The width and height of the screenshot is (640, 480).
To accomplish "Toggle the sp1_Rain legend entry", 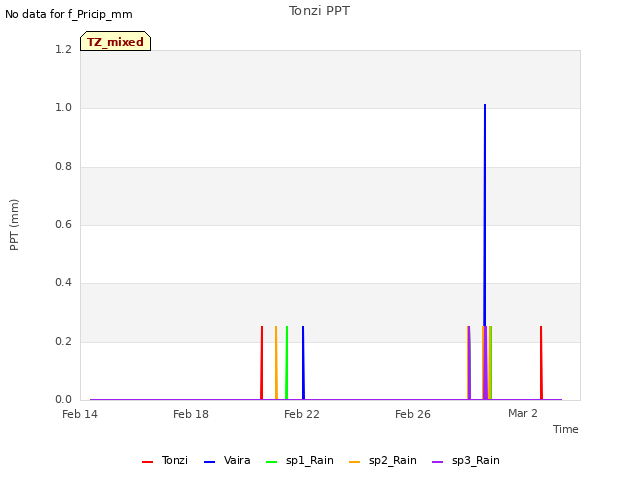I will click(x=300, y=460).
